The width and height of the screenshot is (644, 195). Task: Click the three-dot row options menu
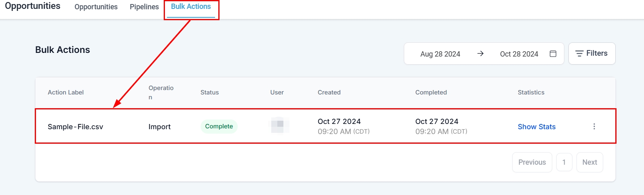coord(594,126)
